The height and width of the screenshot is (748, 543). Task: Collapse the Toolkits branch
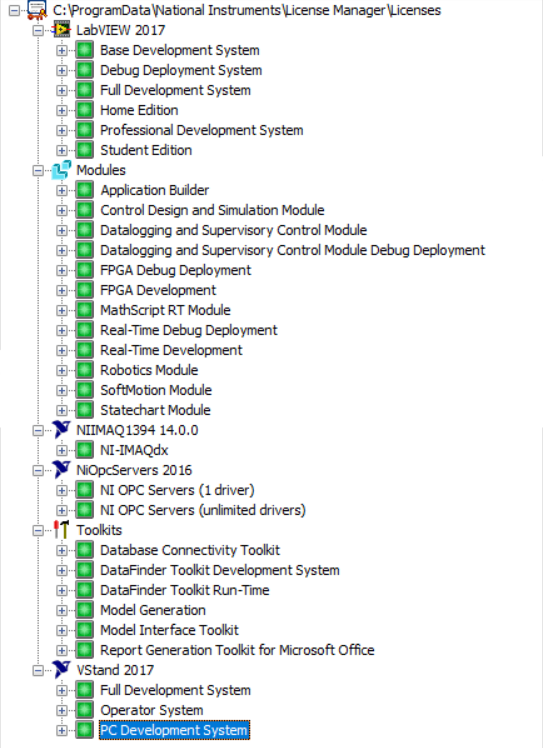pyautogui.click(x=38, y=530)
